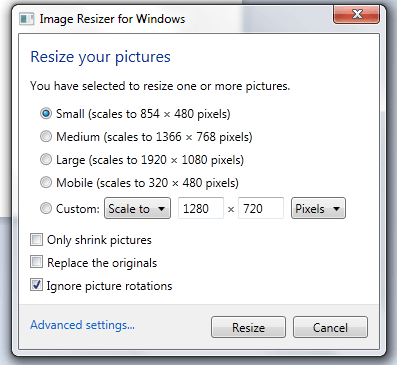Click the custom height field showing 720
The width and height of the screenshot is (397, 365).
coord(261,208)
